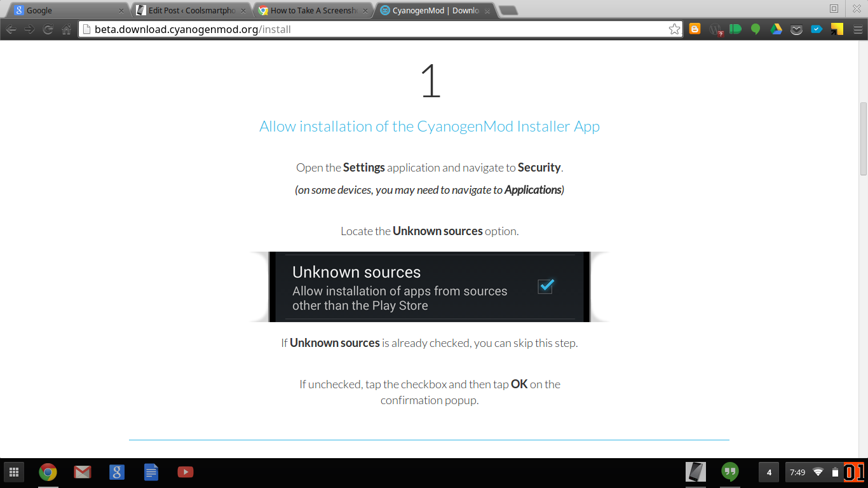868x488 pixels.
Task: Go back to the previous page
Action: point(11,29)
